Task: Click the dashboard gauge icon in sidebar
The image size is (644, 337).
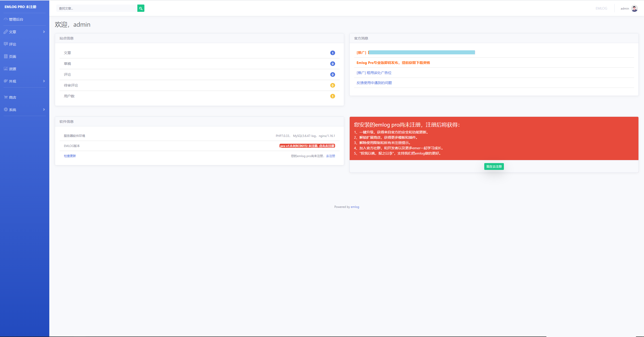Action: click(x=6, y=19)
